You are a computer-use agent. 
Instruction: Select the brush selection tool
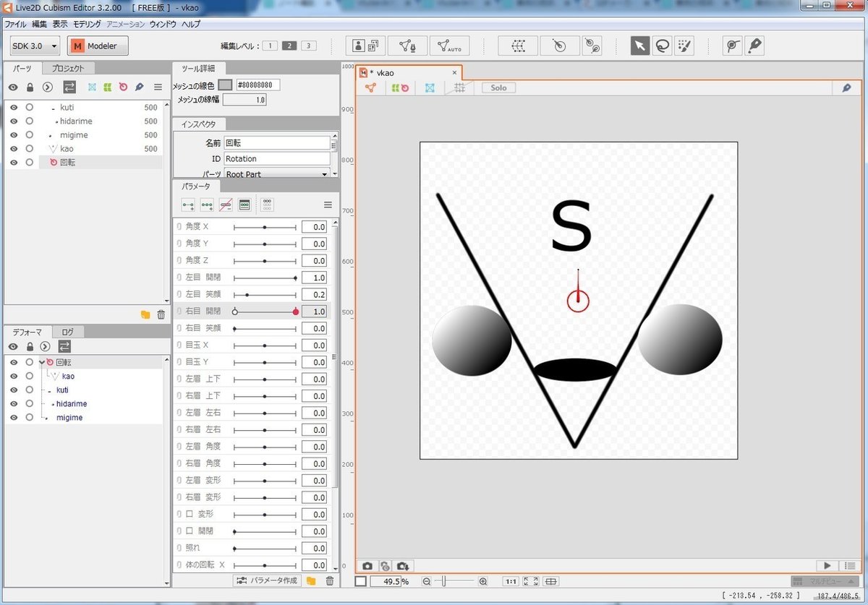[684, 46]
